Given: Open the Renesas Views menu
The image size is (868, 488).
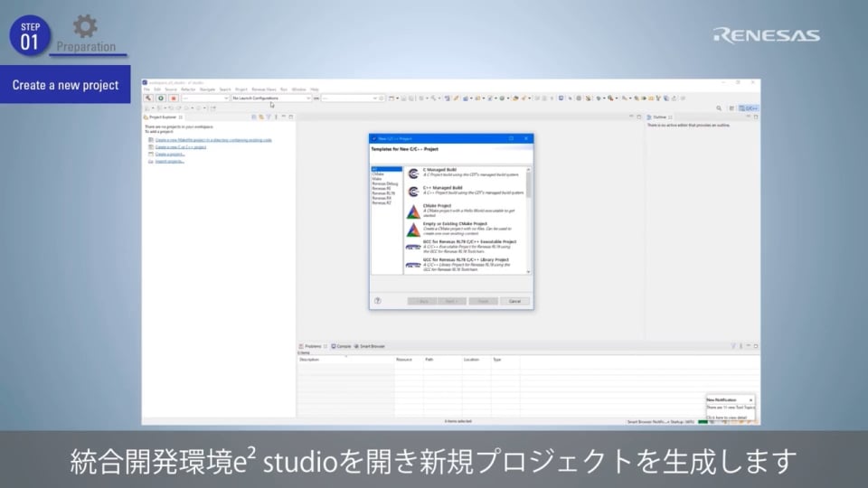Looking at the screenshot, I should [264, 89].
